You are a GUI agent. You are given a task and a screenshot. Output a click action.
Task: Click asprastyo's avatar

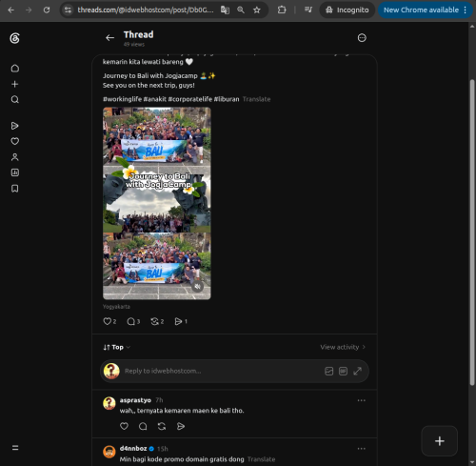[109, 403]
